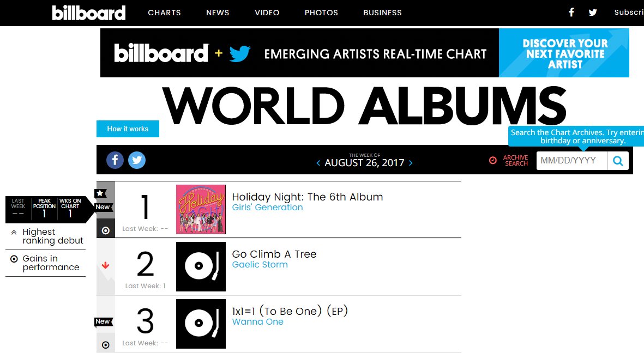Image resolution: width=644 pixels, height=353 pixels.
Task: Click the How it works button
Action: click(128, 129)
